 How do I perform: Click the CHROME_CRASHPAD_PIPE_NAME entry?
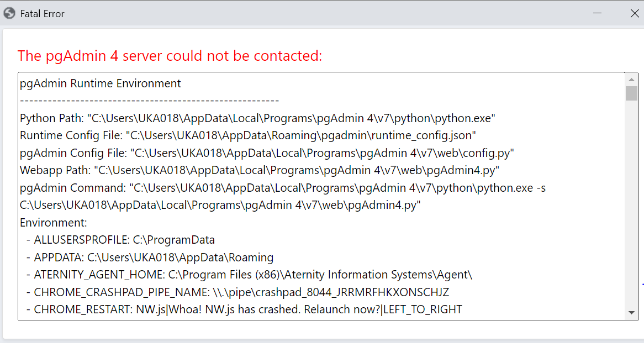(238, 292)
